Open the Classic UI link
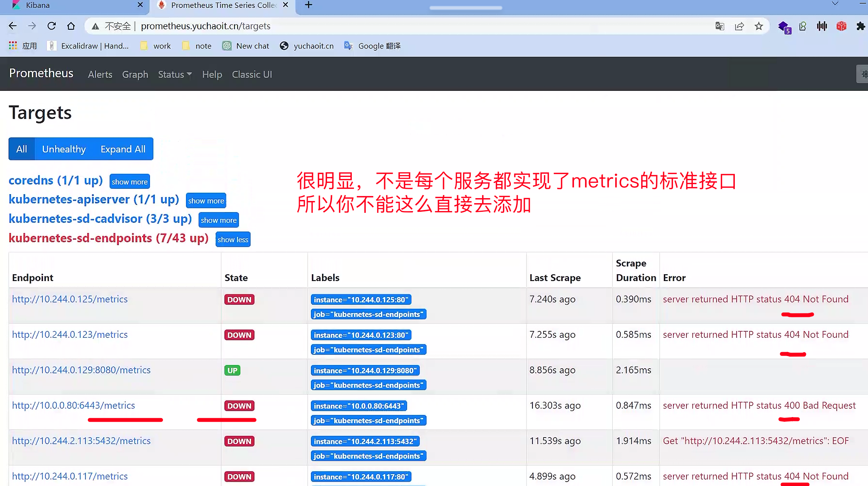 tap(252, 74)
